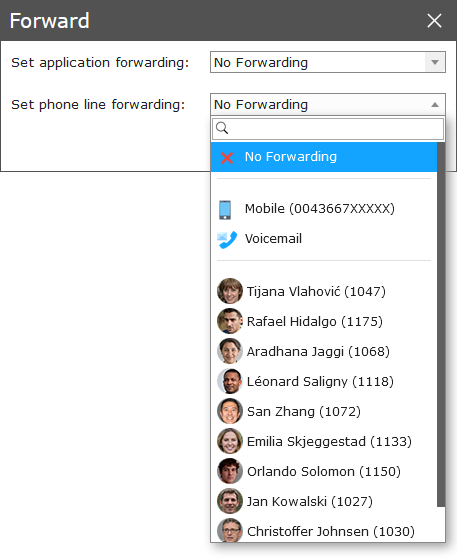Image resolution: width=457 pixels, height=558 pixels.
Task: Collapse the phone line forwarding dropdown
Action: 435,105
